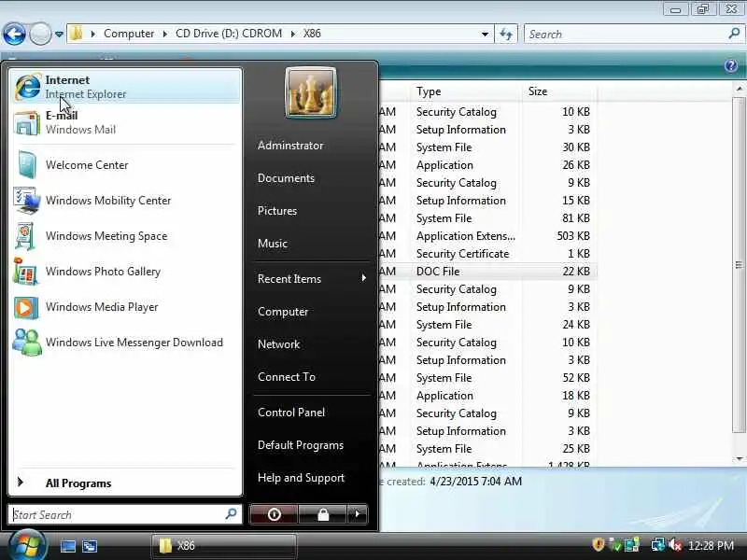Image resolution: width=747 pixels, height=560 pixels.
Task: Click the muted volume tray icon
Action: pos(674,545)
